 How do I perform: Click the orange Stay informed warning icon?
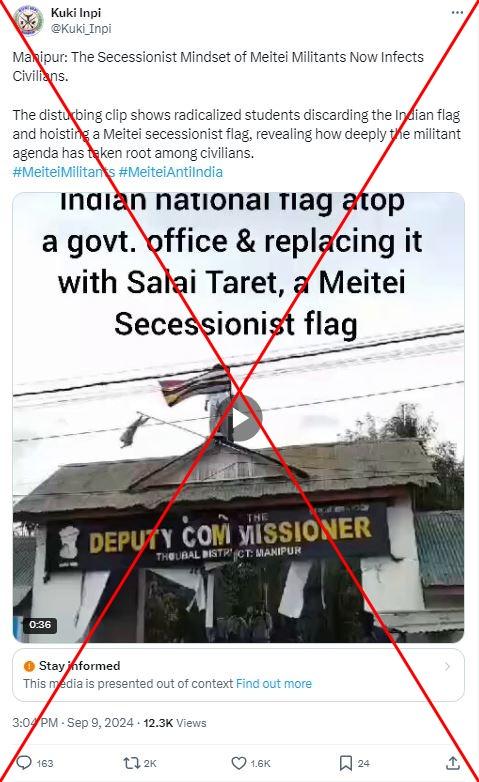[x=29, y=666]
